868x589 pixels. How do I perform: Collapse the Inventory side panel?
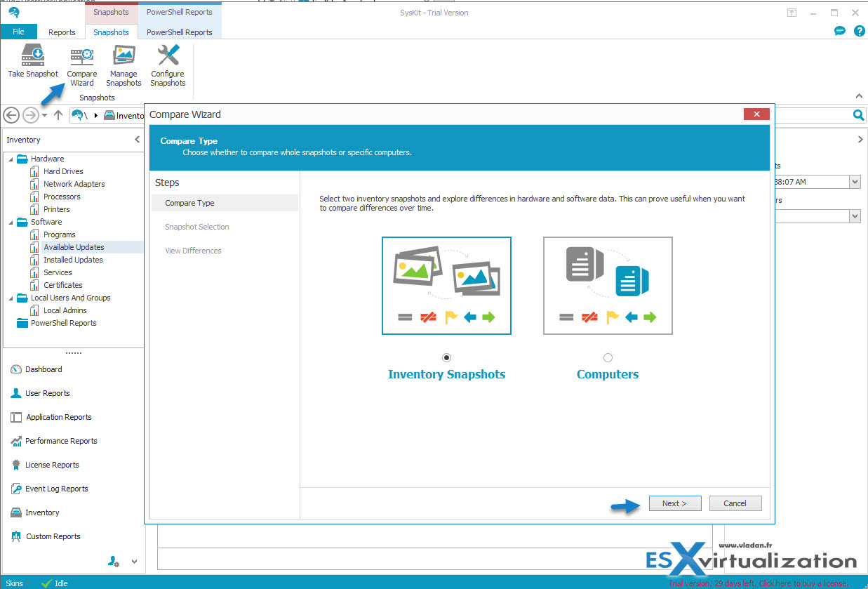click(x=137, y=140)
